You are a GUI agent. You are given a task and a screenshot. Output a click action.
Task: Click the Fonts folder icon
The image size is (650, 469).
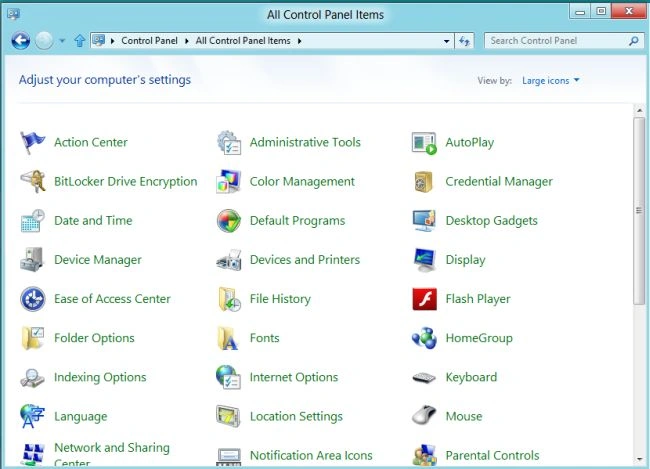228,338
